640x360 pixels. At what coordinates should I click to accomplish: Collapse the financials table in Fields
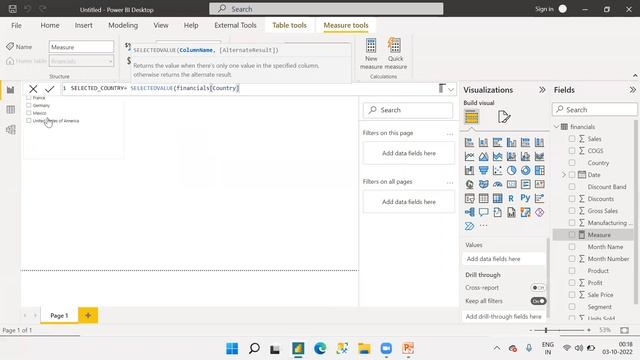click(x=556, y=127)
